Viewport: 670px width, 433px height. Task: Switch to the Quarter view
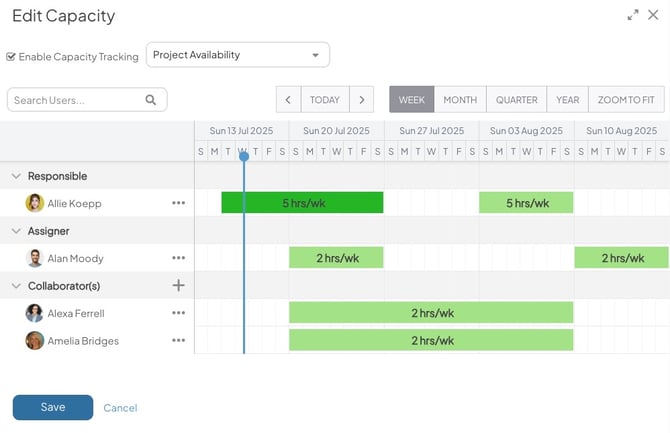pos(516,100)
